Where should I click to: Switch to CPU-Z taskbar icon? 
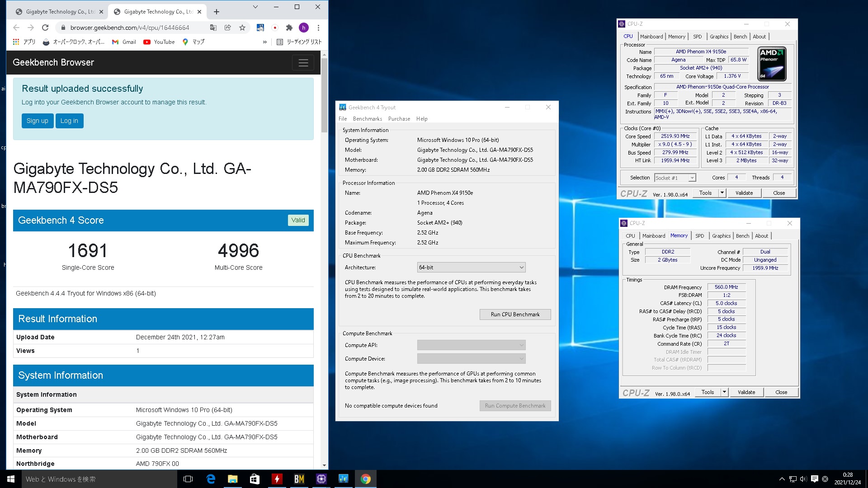click(321, 479)
